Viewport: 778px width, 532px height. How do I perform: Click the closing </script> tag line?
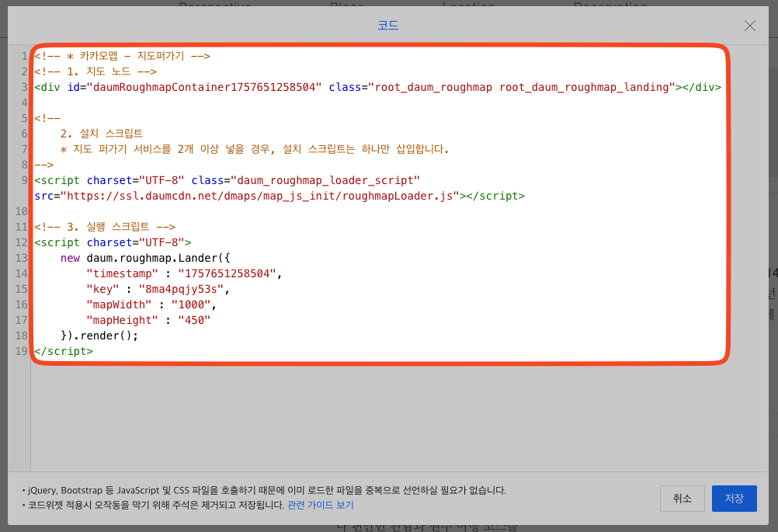point(64,351)
